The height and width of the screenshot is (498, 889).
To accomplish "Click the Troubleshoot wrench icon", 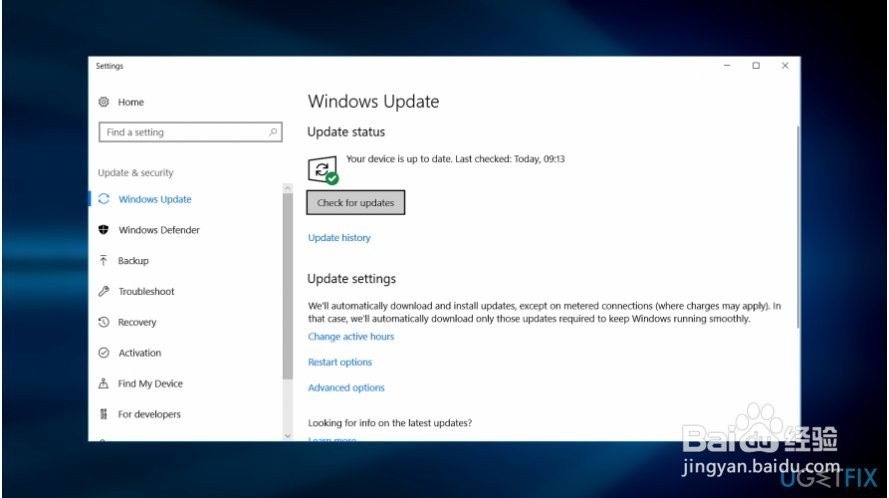I will coord(103,291).
